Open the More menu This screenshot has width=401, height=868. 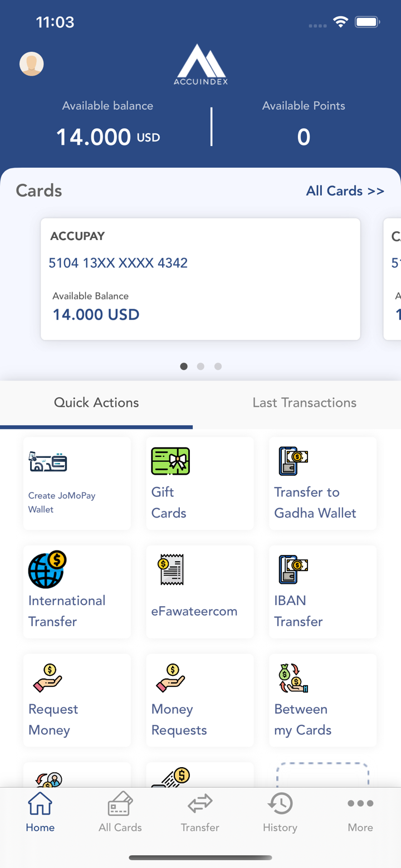(x=360, y=812)
